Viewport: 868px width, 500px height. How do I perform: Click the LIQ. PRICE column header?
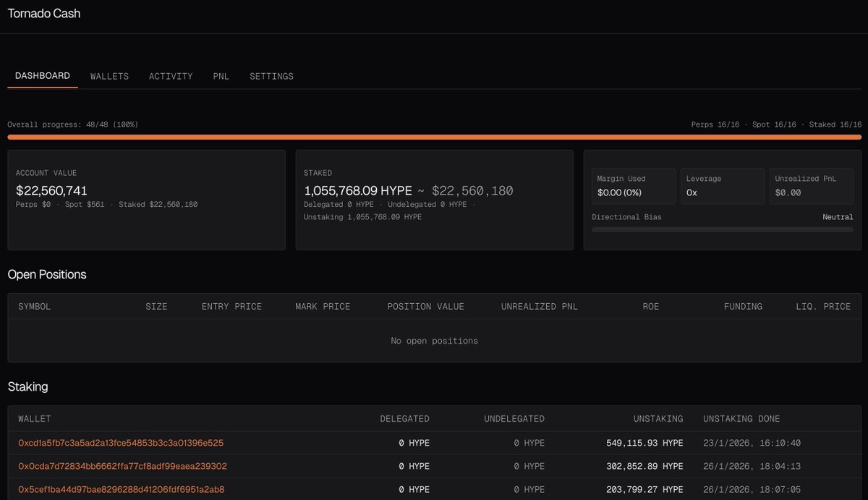pos(823,307)
